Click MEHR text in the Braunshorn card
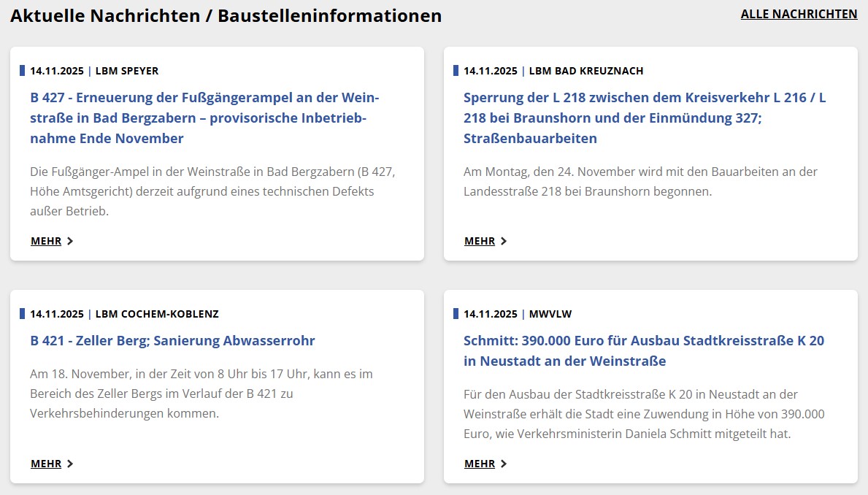The width and height of the screenshot is (868, 495). coord(480,241)
